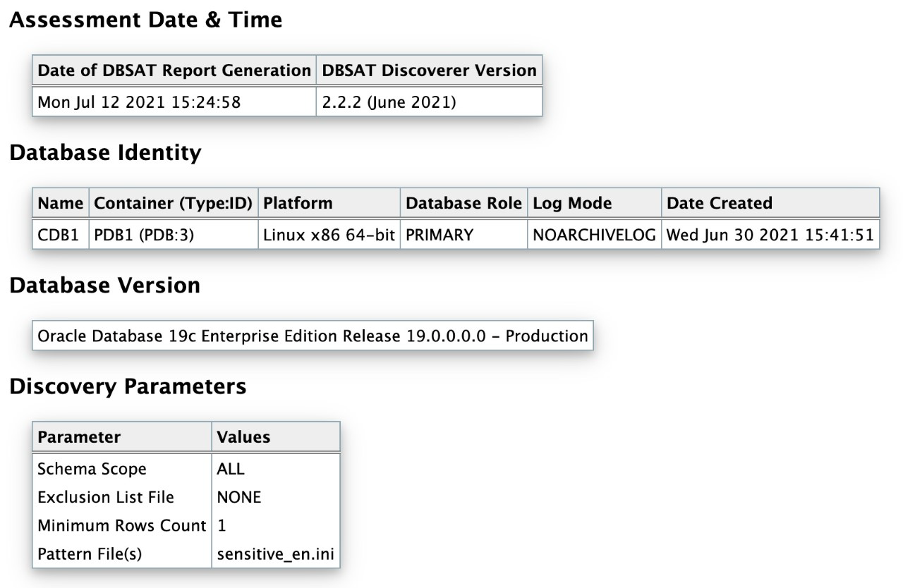
Task: Click the 'Database Version' heading
Action: [105, 286]
